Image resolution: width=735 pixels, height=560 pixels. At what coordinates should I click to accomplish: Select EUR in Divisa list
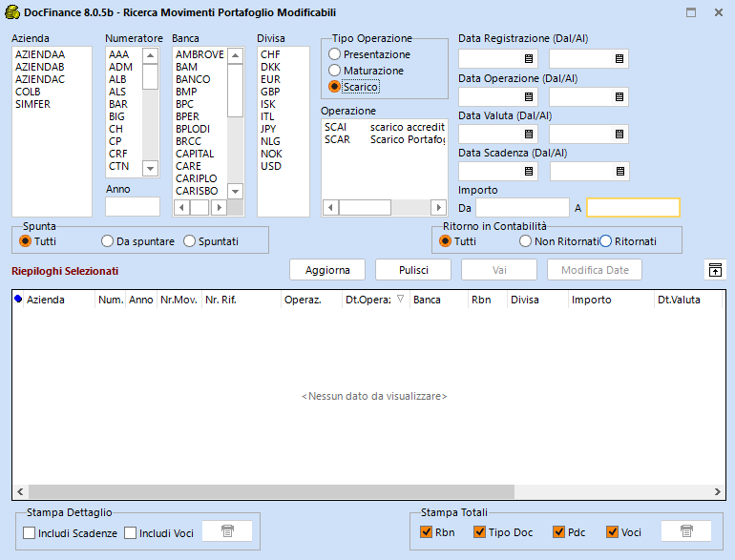pos(283,79)
